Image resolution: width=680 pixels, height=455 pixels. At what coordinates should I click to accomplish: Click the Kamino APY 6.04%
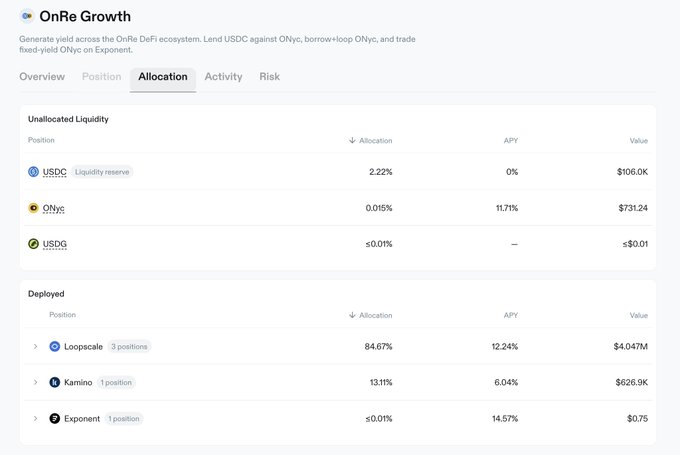point(506,382)
